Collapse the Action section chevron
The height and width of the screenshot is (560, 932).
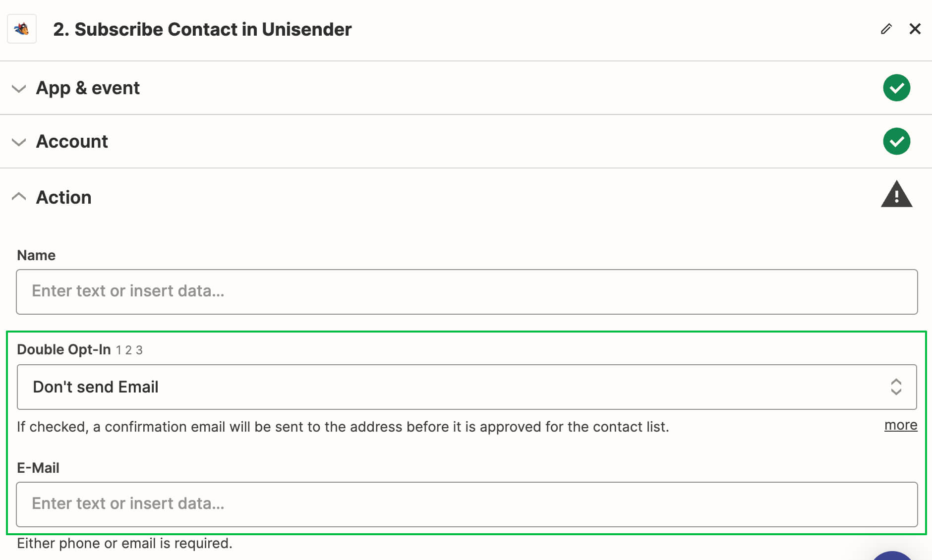[19, 196]
